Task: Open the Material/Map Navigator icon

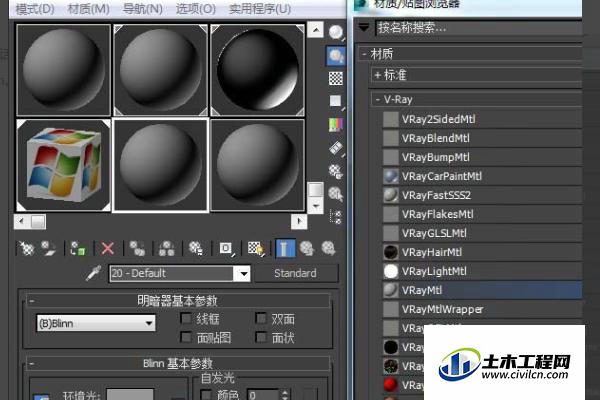Action: pyautogui.click(x=336, y=217)
